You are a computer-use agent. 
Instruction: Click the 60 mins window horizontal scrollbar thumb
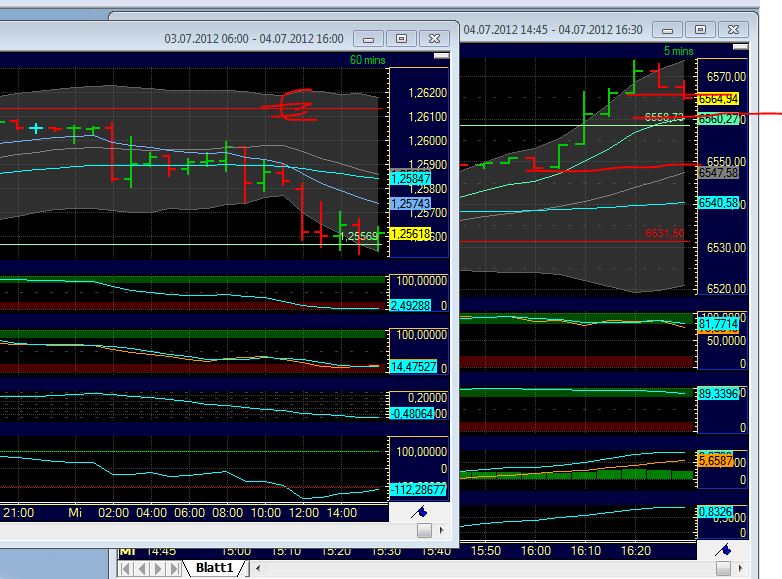[x=424, y=531]
